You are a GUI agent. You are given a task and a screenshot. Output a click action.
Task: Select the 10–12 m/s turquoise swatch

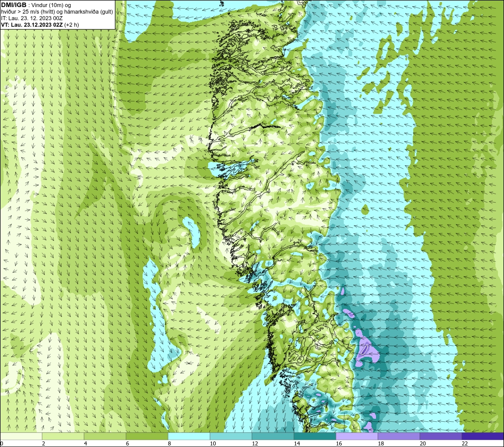pyautogui.click(x=231, y=436)
